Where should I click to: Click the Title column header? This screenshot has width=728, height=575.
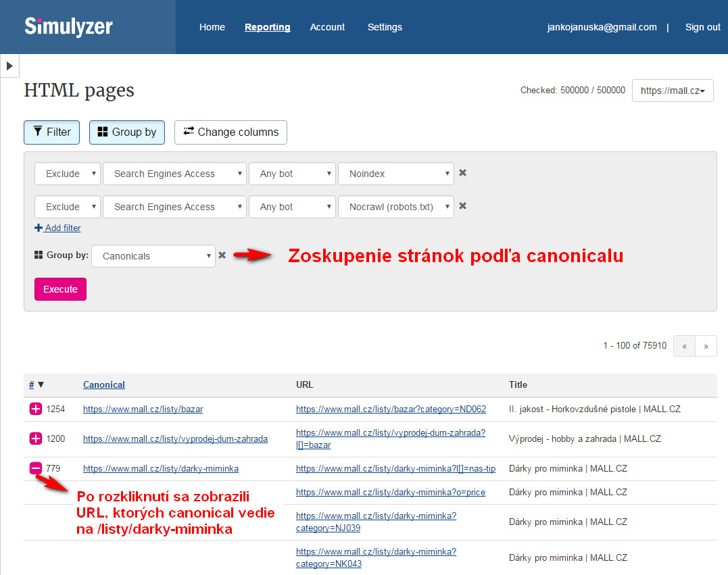tap(518, 384)
